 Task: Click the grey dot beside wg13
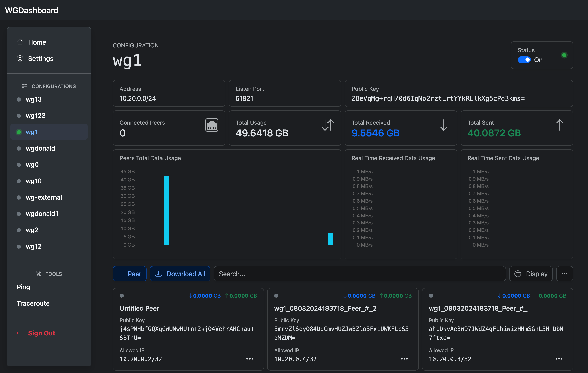tap(19, 99)
